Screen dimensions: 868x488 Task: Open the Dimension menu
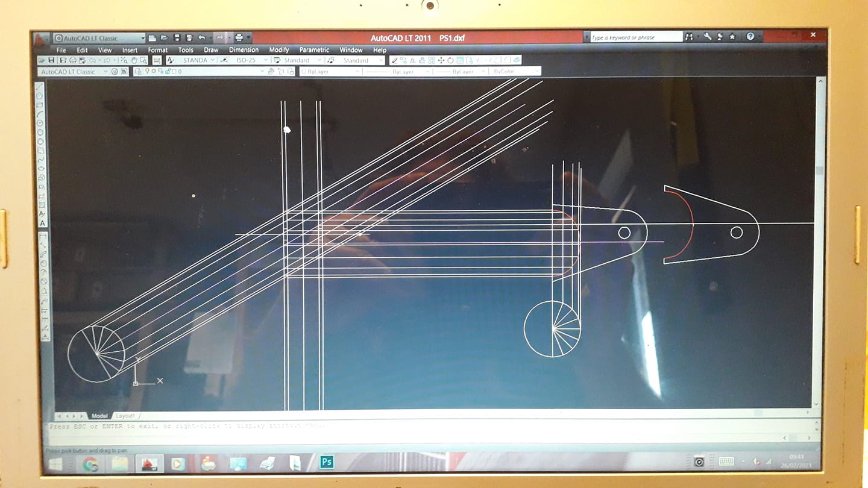tap(243, 50)
